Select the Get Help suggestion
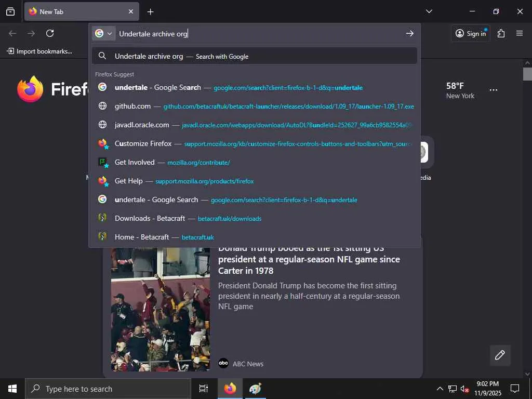532x399 pixels. coord(254,181)
